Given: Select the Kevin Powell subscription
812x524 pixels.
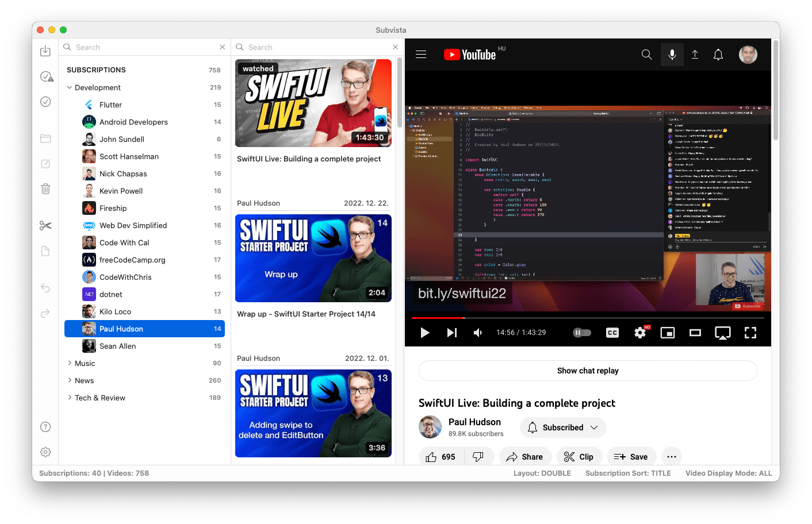Looking at the screenshot, I should [x=121, y=191].
